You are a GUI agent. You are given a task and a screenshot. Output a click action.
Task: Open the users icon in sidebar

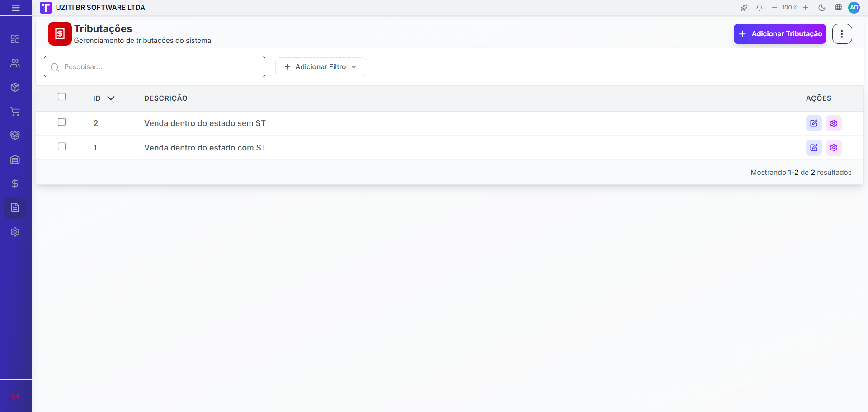click(15, 63)
